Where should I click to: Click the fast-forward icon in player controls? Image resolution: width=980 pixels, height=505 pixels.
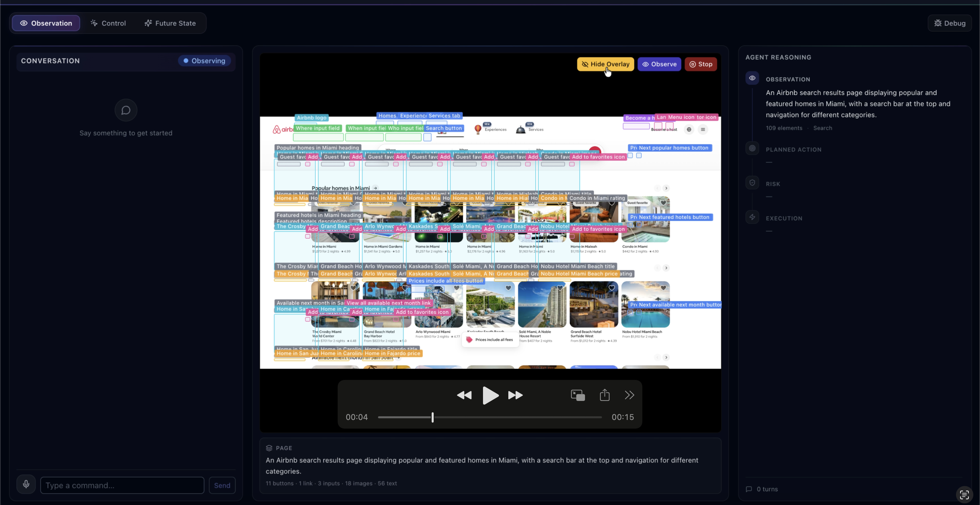coord(515,395)
